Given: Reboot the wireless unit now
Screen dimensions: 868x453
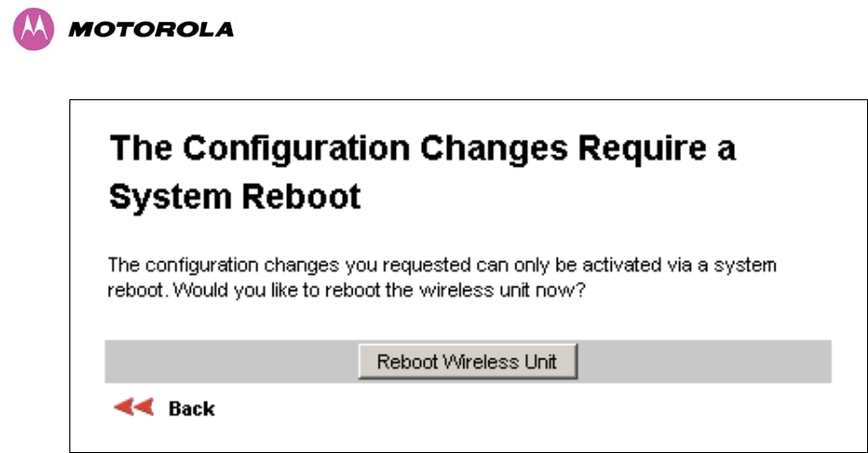Looking at the screenshot, I should coord(468,361).
